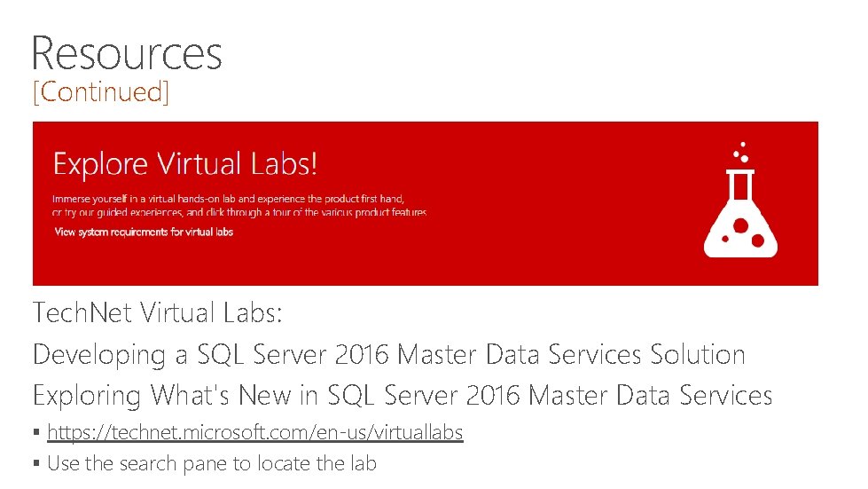Click the bullet marker beside the technet URL
The image size is (868, 489).
point(36,433)
